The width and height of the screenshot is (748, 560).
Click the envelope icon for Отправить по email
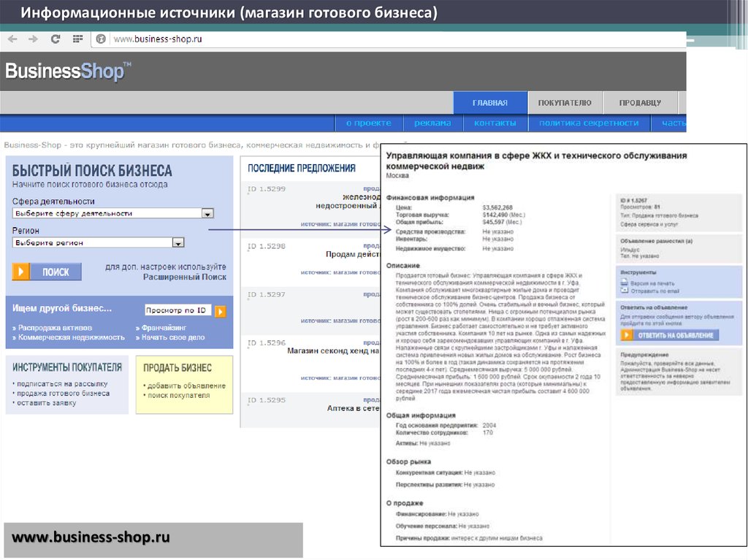[625, 291]
